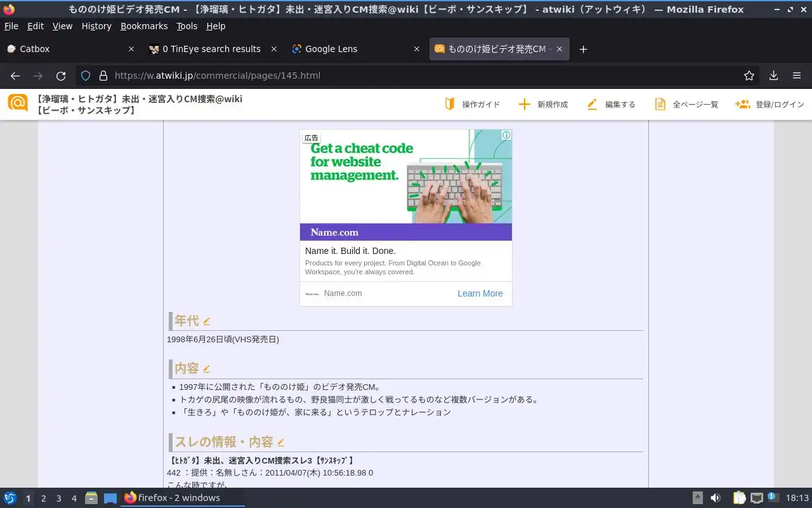
Task: Click the Firefox back arrow button
Action: (15, 76)
